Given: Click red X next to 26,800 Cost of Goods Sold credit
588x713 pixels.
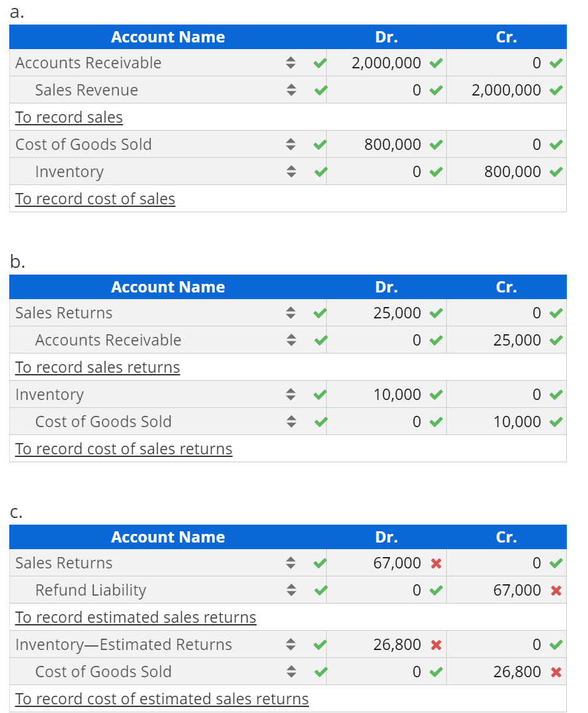Looking at the screenshot, I should tap(556, 671).
